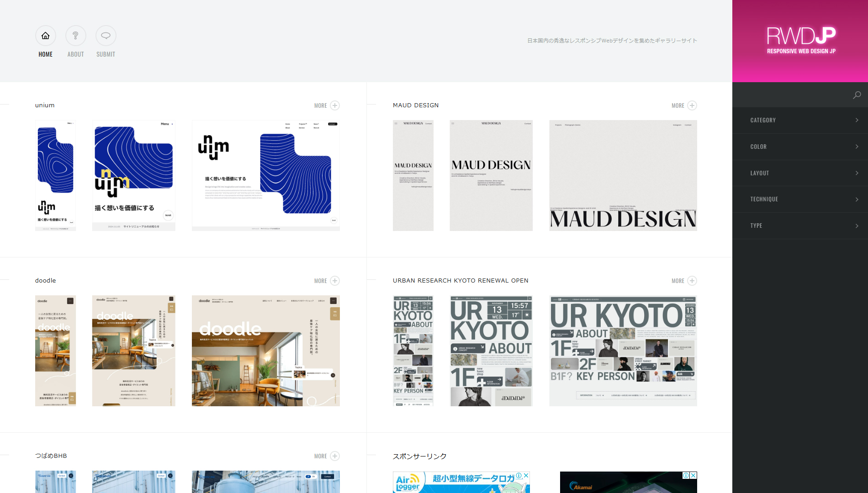
Task: Open unium tablet screenshot thumbnail
Action: point(134,176)
